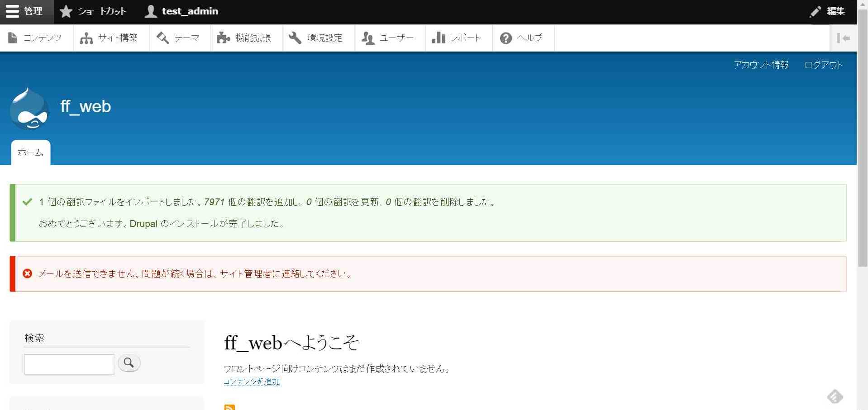868x410 pixels.
Task: Toggle the 管理 hamburger menu
Action: click(x=26, y=12)
